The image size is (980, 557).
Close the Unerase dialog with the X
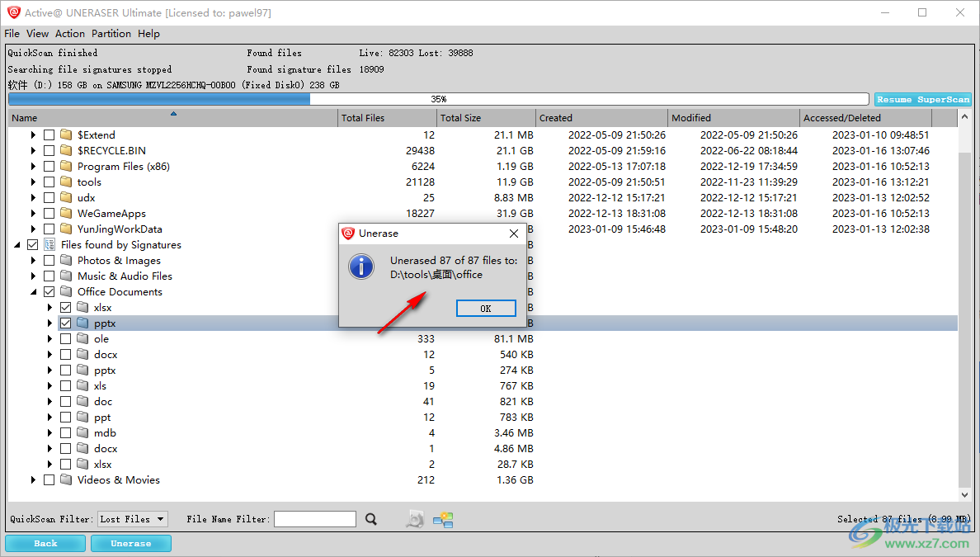pos(514,234)
